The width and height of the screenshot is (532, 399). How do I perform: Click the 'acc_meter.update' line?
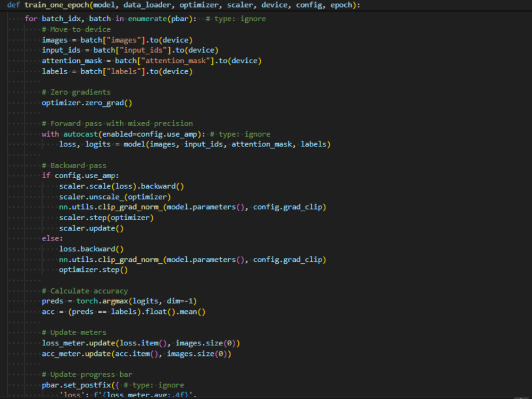coord(136,354)
